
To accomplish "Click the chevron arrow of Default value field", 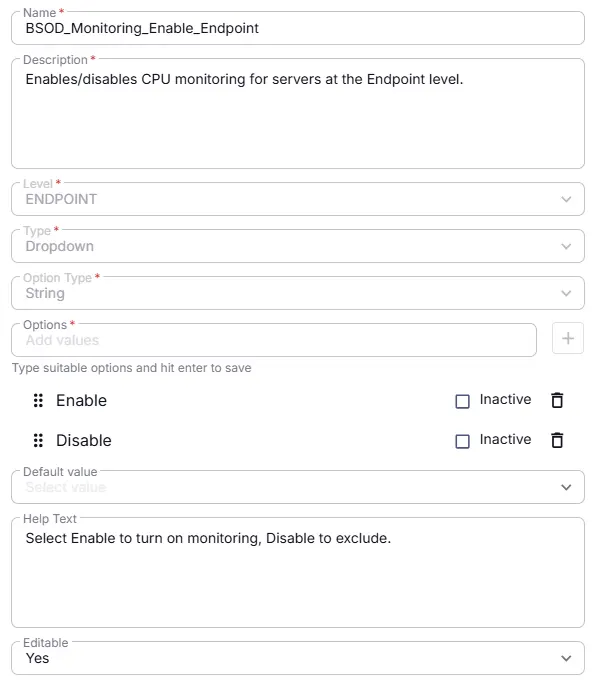I will coord(566,487).
